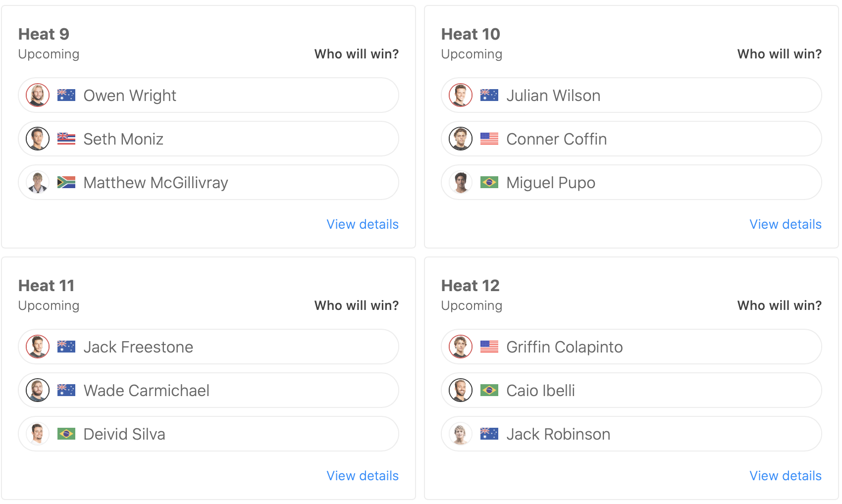The height and width of the screenshot is (504, 842).
Task: Click the South Africa flag beside Matthew McGillivray
Action: pos(66,182)
